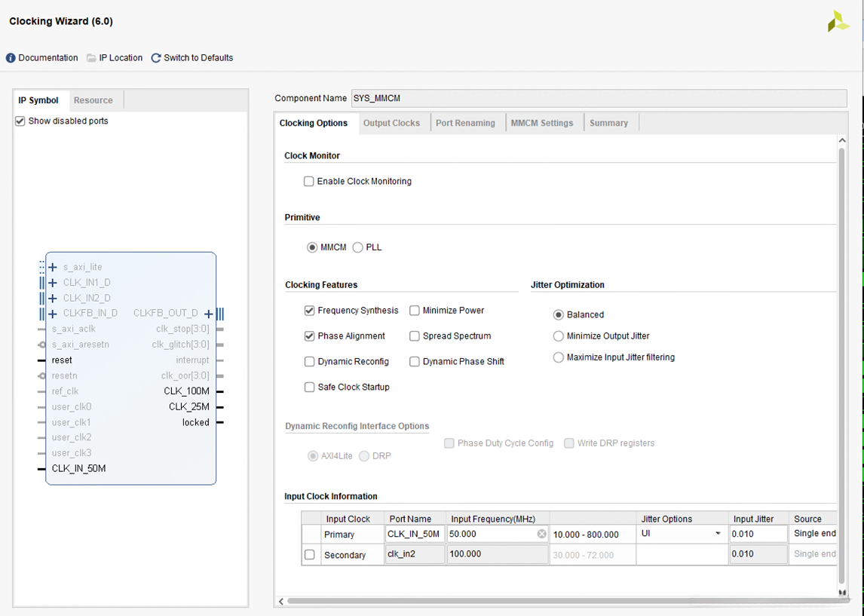Uncheck Show disabled ports
Viewport: 864px width, 616px height.
(x=20, y=121)
